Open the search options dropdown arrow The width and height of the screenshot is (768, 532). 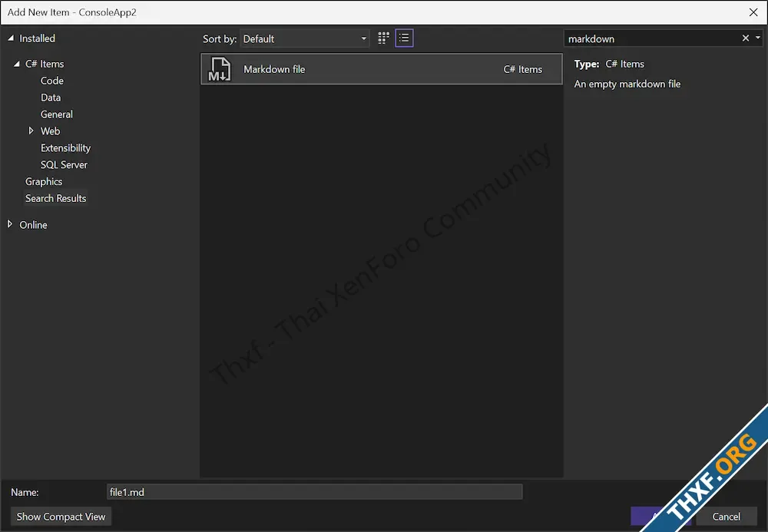[758, 38]
